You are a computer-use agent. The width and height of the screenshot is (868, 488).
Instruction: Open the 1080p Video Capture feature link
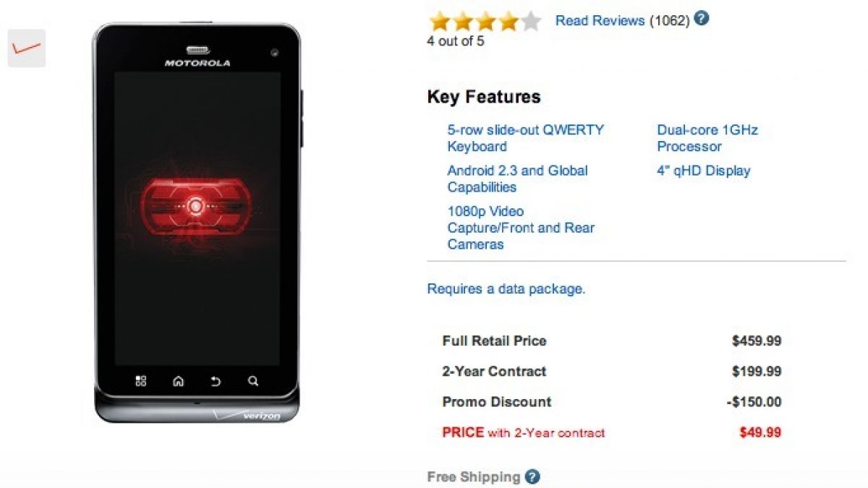click(x=521, y=228)
